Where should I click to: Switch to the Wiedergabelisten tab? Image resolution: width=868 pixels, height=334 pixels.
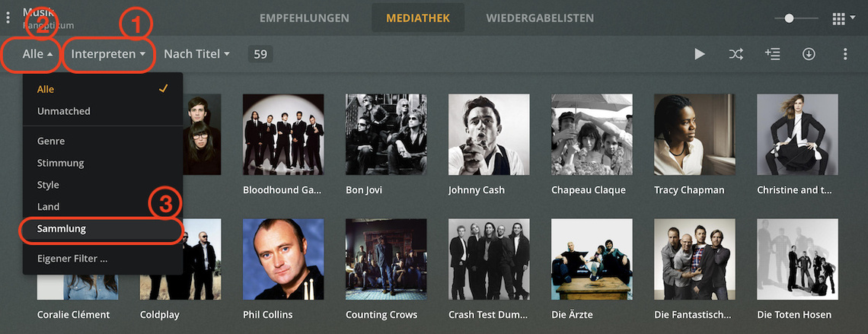tap(540, 18)
